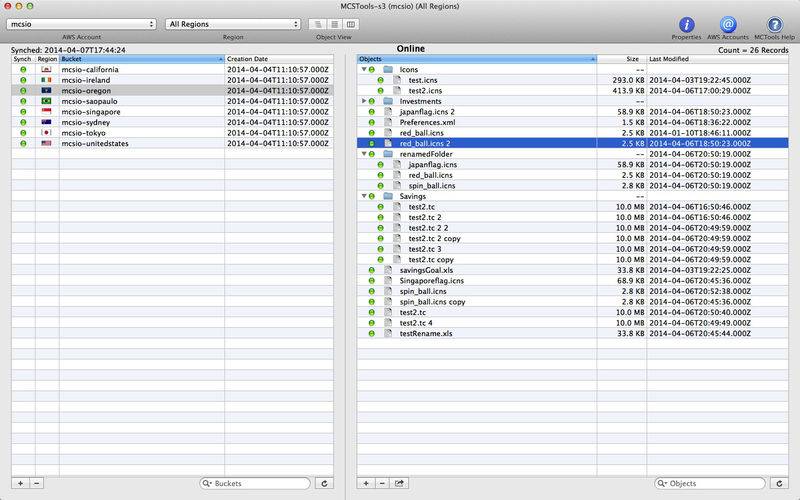Screen dimensions: 800x500
Task: Click the Singapore flag region icon
Action: (x=46, y=112)
